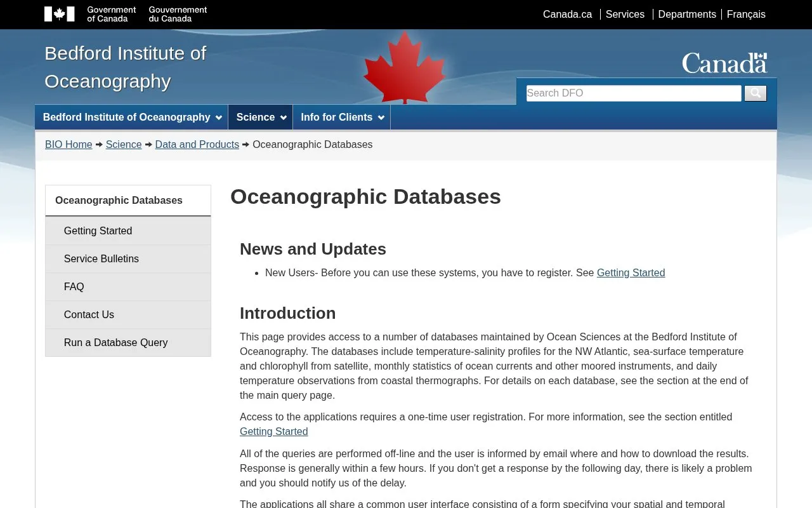
Task: Click the News and Updates heading
Action: point(313,249)
